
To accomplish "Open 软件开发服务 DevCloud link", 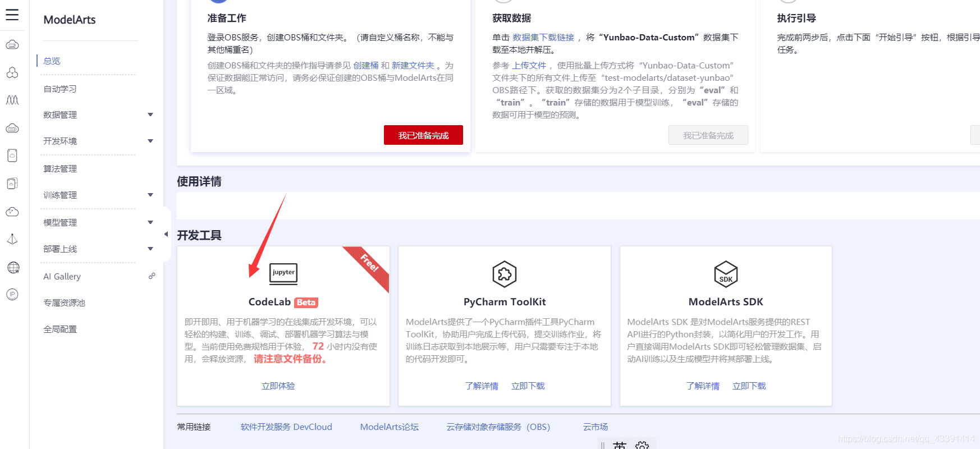I will click(x=286, y=427).
